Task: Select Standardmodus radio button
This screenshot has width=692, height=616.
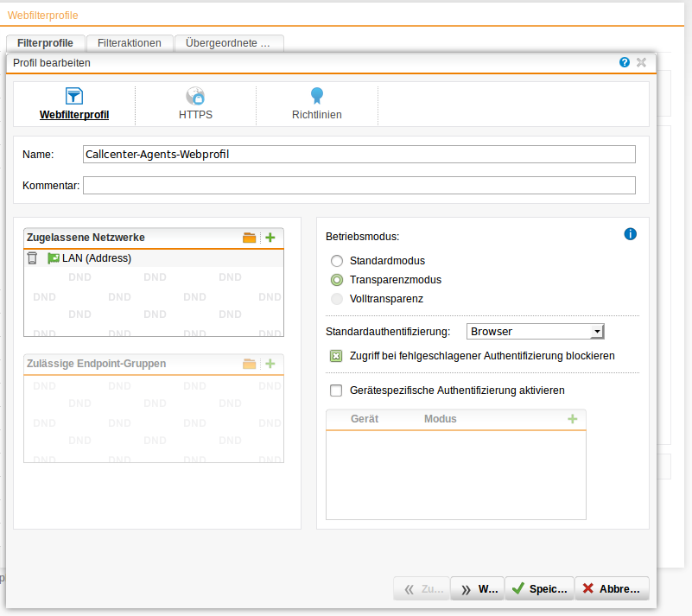Action: coord(337,261)
